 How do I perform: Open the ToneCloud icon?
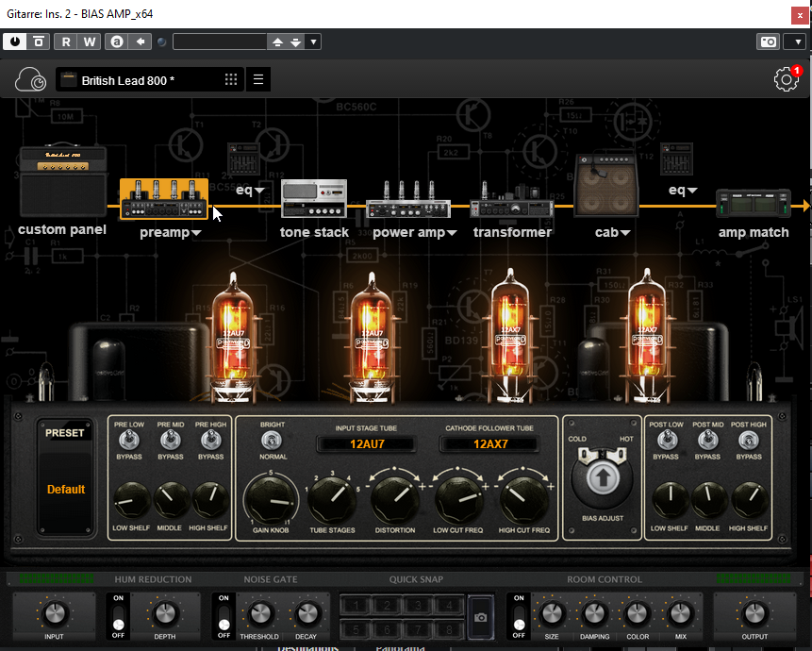coord(31,80)
